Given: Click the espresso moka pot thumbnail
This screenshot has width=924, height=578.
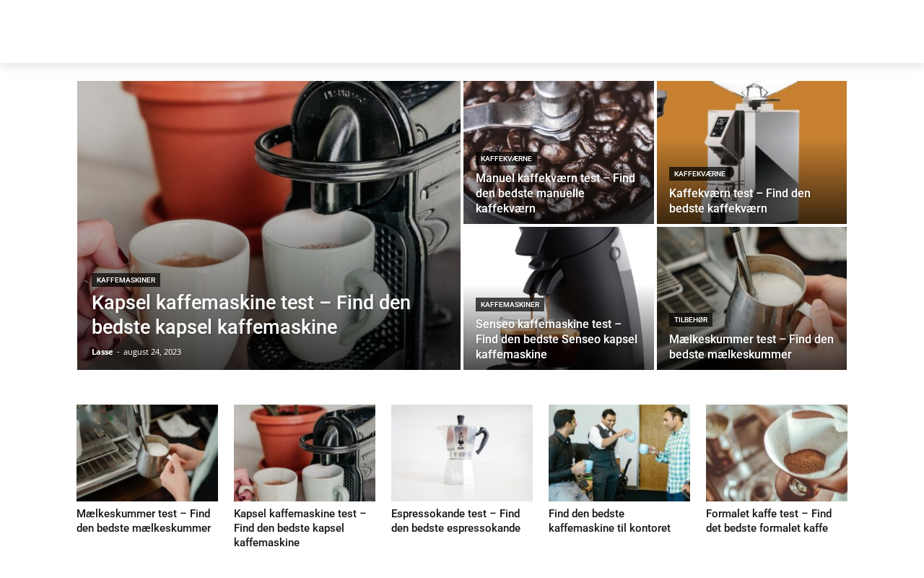Looking at the screenshot, I should (x=462, y=453).
